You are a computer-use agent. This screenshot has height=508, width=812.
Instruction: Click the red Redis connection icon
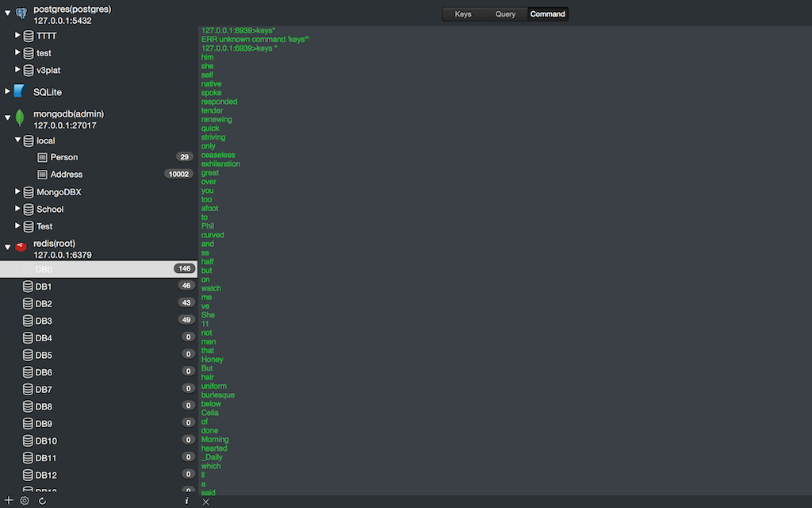[21, 247]
